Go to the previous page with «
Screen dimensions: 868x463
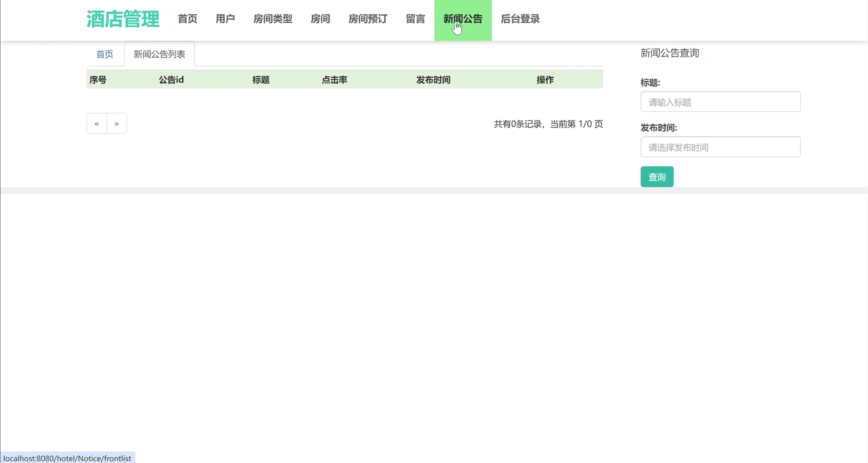pyautogui.click(x=97, y=124)
